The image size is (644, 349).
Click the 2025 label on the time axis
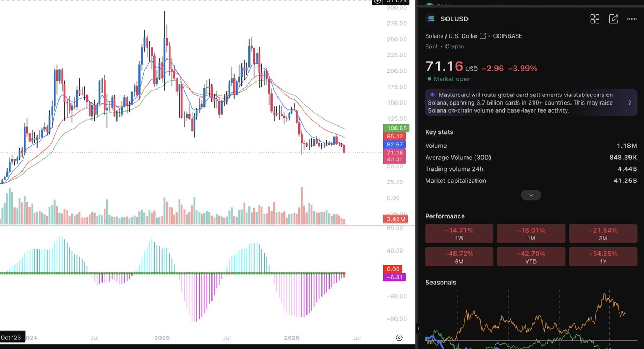(x=162, y=338)
